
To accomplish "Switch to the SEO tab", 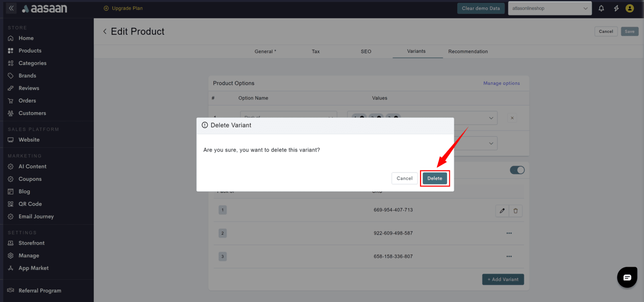I will (x=366, y=51).
